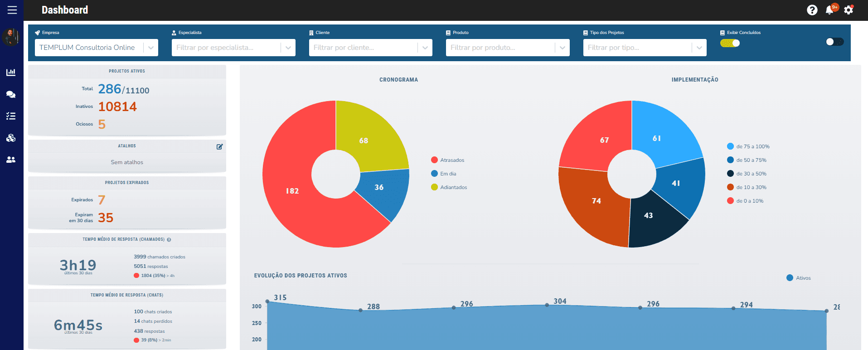Screen dimensions: 868x350
Task: Toggle the Exibir Concluídos switch
Action: click(730, 43)
